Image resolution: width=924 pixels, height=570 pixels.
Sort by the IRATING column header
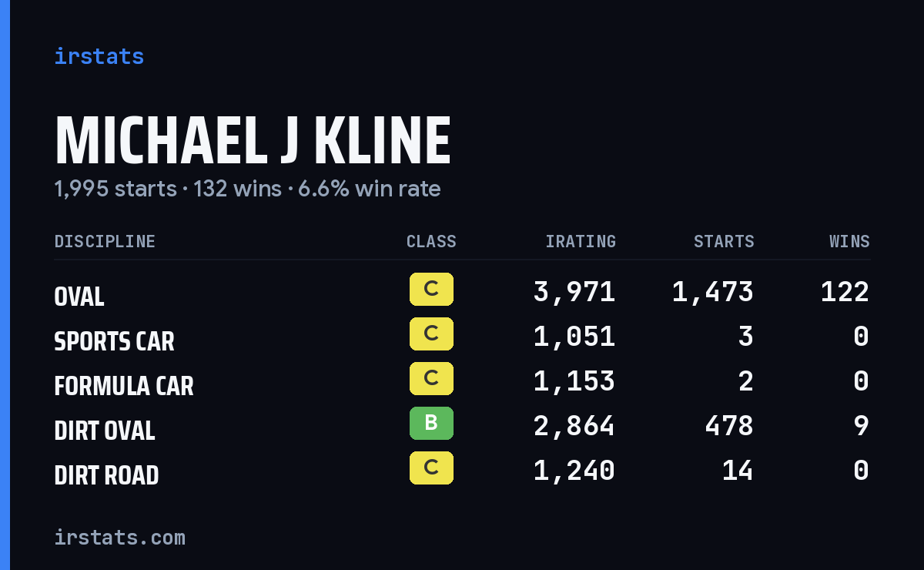(x=581, y=242)
